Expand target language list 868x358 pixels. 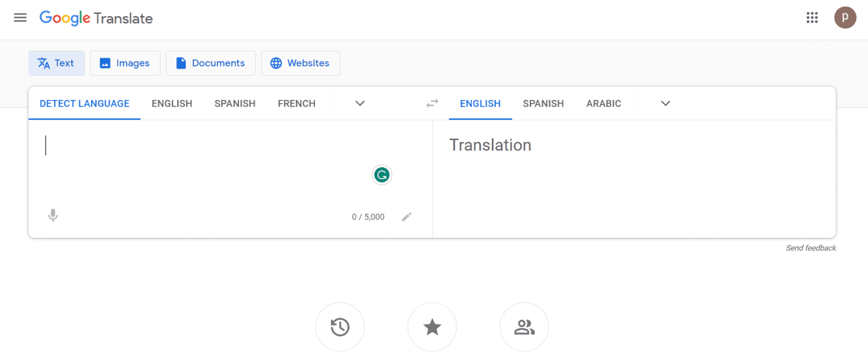pos(665,104)
